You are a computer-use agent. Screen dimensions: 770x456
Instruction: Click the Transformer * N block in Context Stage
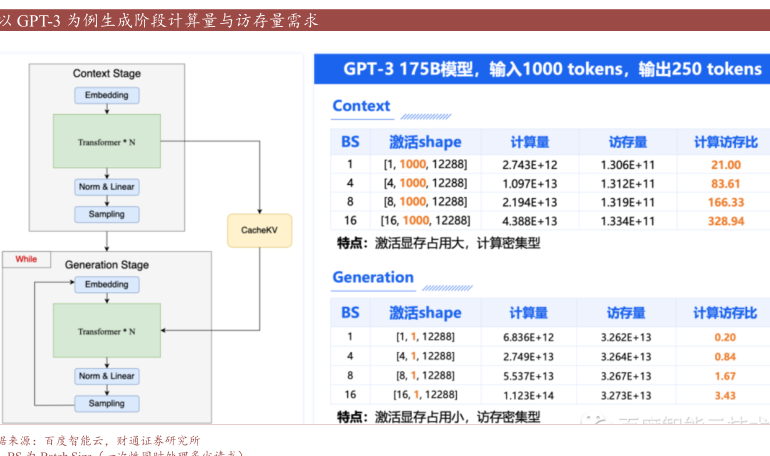point(107,141)
